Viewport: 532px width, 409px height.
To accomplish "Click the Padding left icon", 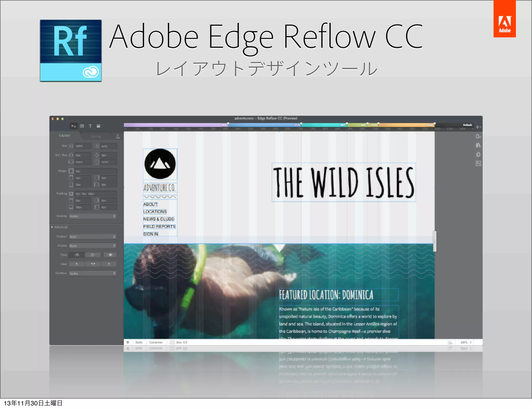I will tap(97, 207).
